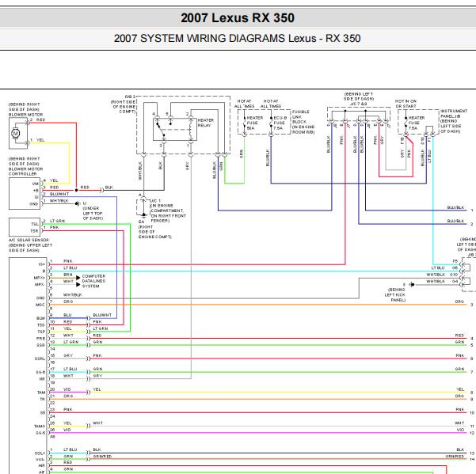The width and height of the screenshot is (476, 474).
Task: Click "(BEHIND LEFT KICK PANEL)" note
Action: [396, 295]
